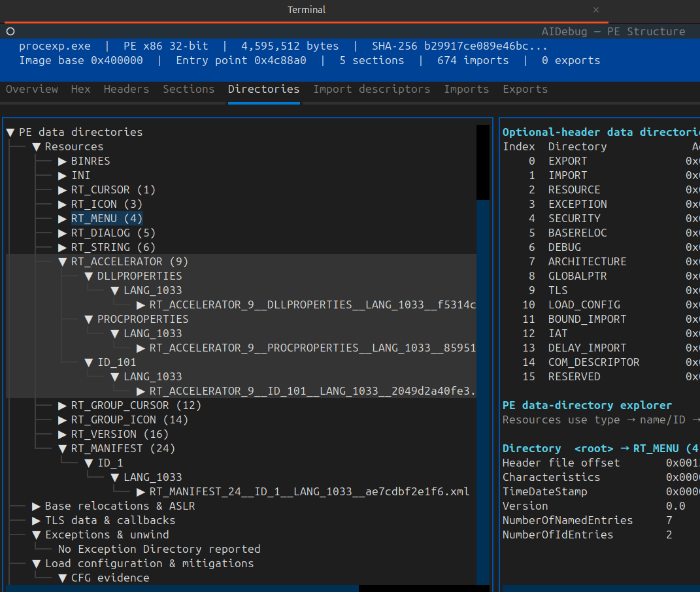700x592 pixels.
Task: Expand the selected RT_MENU (4) node
Action: (x=63, y=219)
